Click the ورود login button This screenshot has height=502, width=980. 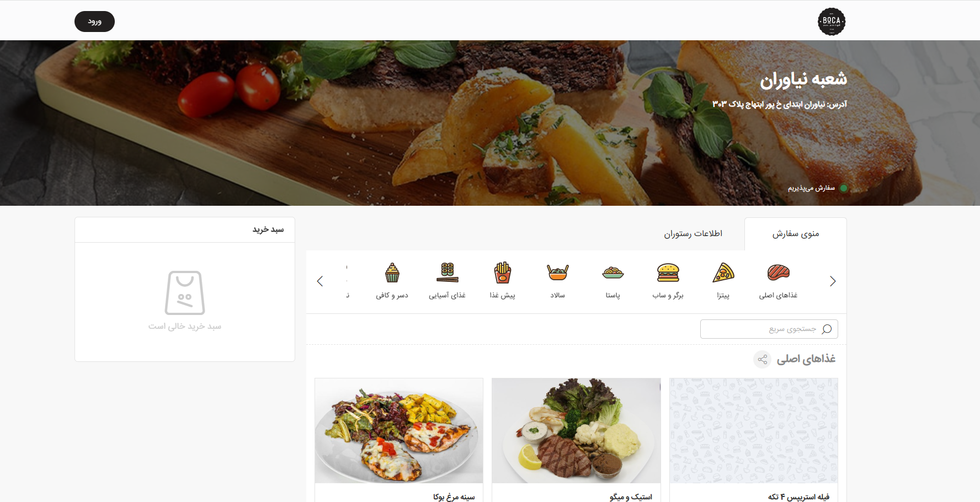click(x=94, y=22)
